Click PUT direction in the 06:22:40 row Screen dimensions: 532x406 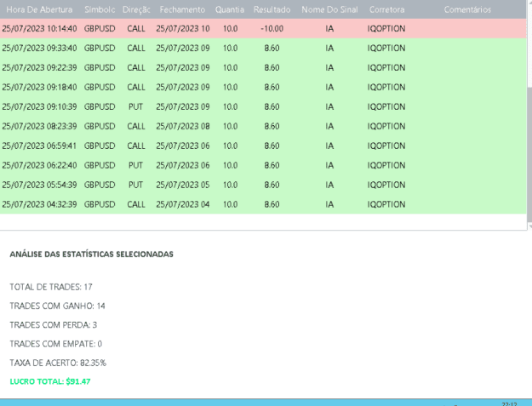(135, 165)
